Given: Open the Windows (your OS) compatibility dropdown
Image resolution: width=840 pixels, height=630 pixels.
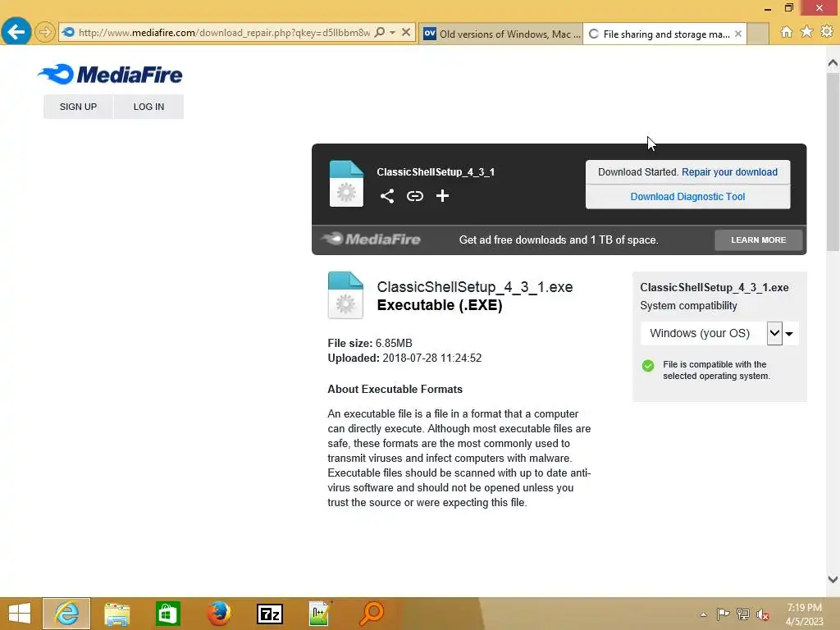Looking at the screenshot, I should [x=711, y=333].
